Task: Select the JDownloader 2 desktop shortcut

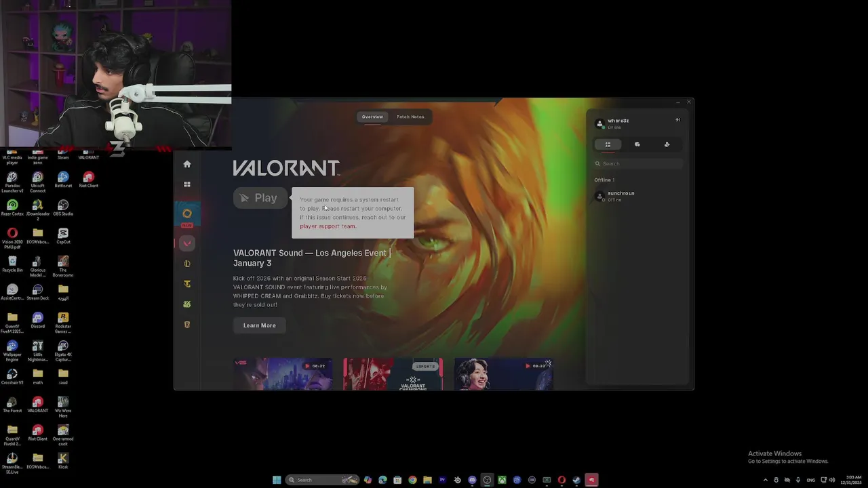Action: tap(37, 210)
